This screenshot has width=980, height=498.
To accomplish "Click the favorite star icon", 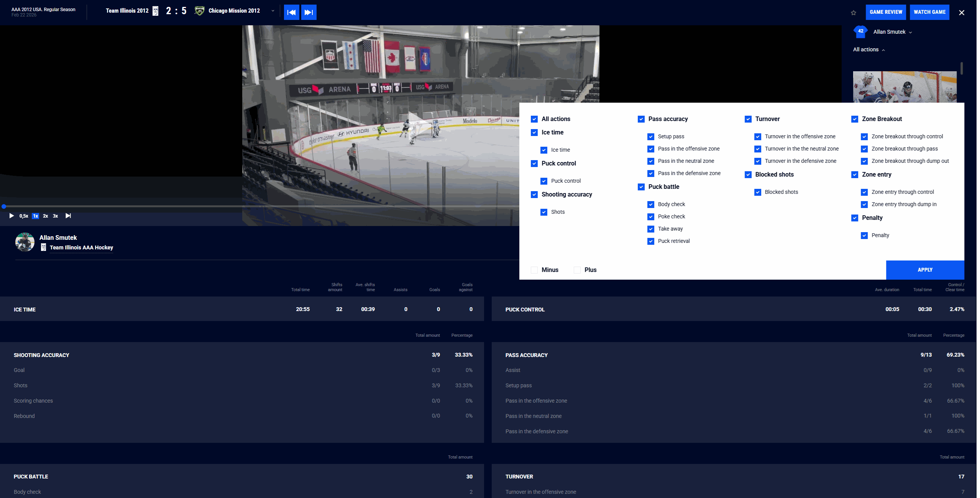I will click(853, 13).
